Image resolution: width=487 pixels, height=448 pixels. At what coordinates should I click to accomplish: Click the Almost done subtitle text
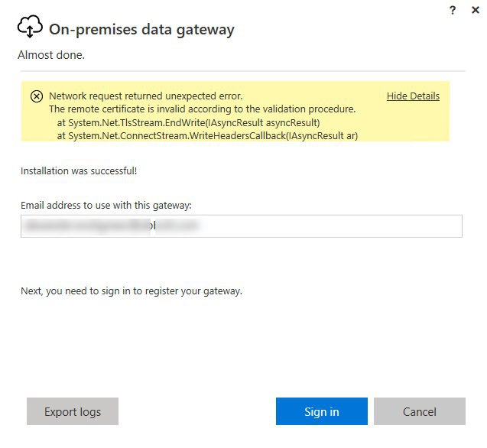pyautogui.click(x=51, y=55)
